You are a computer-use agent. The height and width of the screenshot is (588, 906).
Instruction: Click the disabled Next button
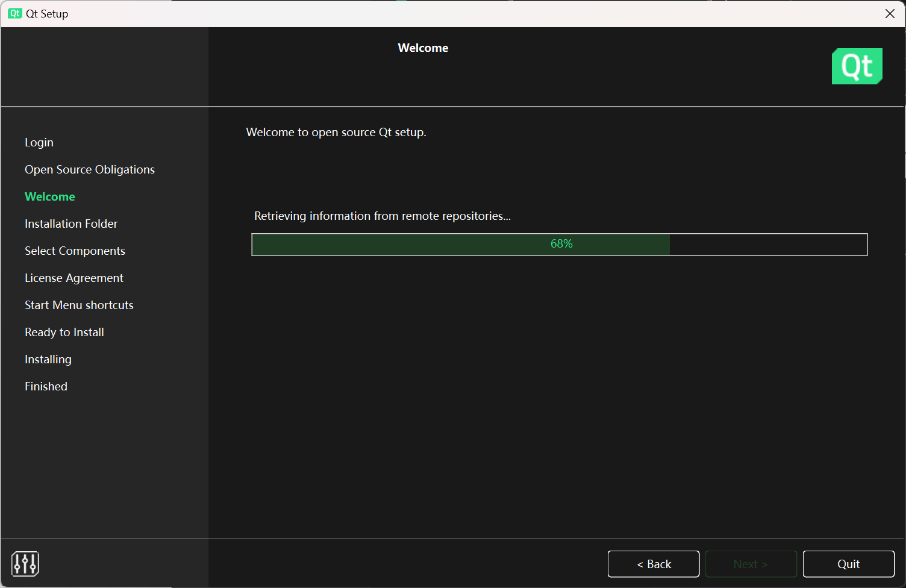[751, 564]
